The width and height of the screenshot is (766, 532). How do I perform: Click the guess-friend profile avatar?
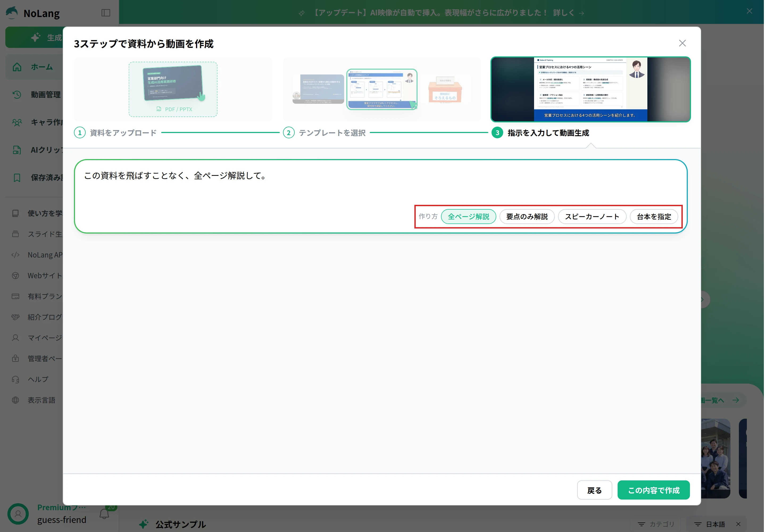point(18,514)
